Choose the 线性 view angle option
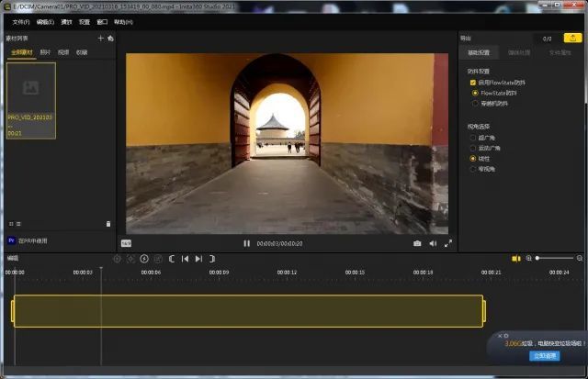The image size is (588, 379). pyautogui.click(x=475, y=158)
